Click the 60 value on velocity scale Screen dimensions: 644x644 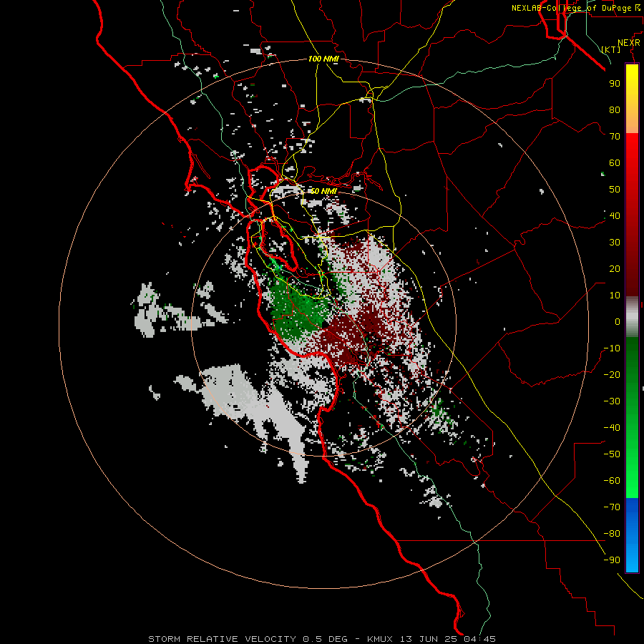[615, 162]
